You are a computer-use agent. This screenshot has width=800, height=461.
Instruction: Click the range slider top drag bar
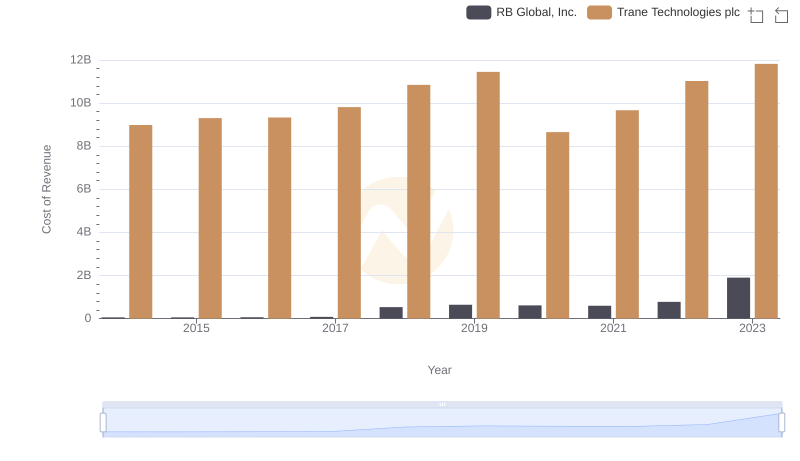(442, 404)
